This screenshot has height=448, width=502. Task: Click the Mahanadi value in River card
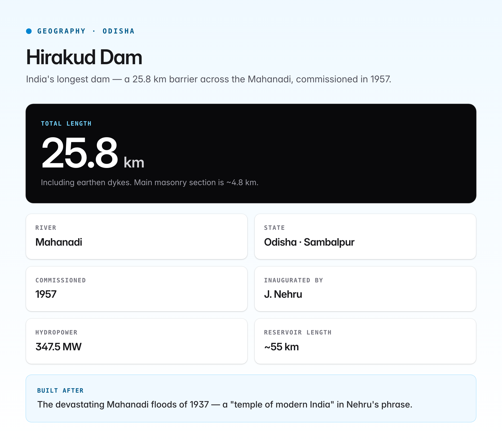point(59,242)
